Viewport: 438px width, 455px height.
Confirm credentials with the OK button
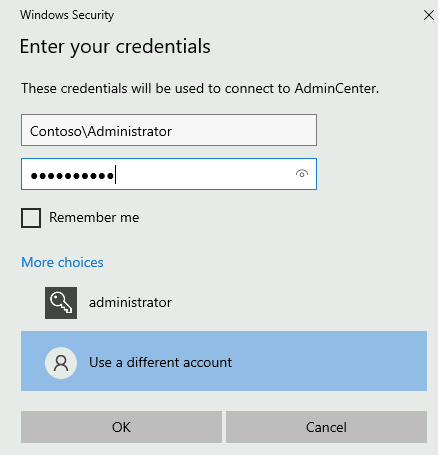tap(121, 427)
